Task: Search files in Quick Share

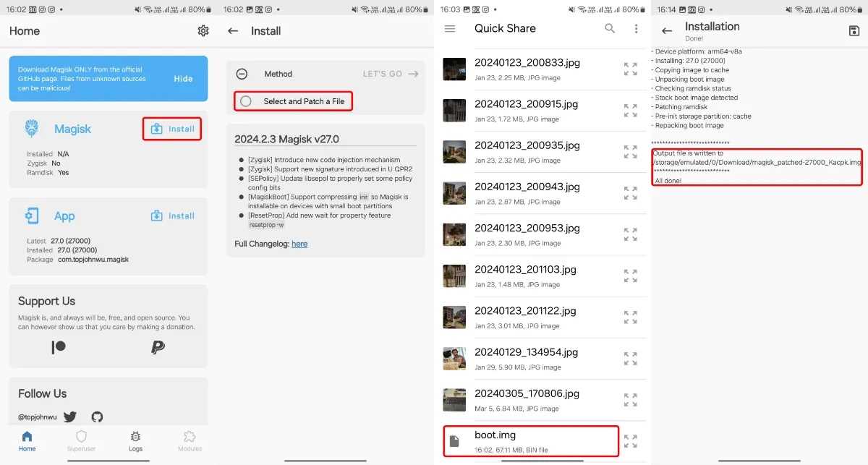Action: 610,28
